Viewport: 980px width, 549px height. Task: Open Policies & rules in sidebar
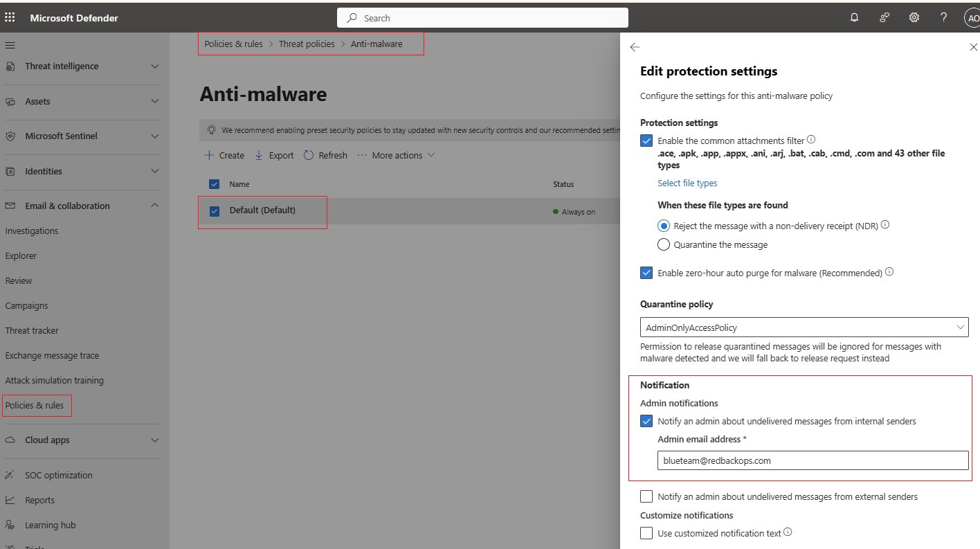click(x=35, y=406)
